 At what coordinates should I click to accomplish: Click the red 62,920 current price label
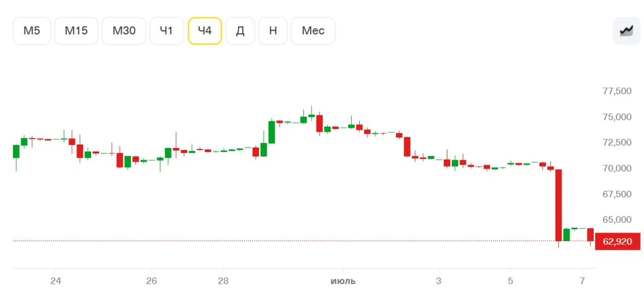click(x=617, y=242)
